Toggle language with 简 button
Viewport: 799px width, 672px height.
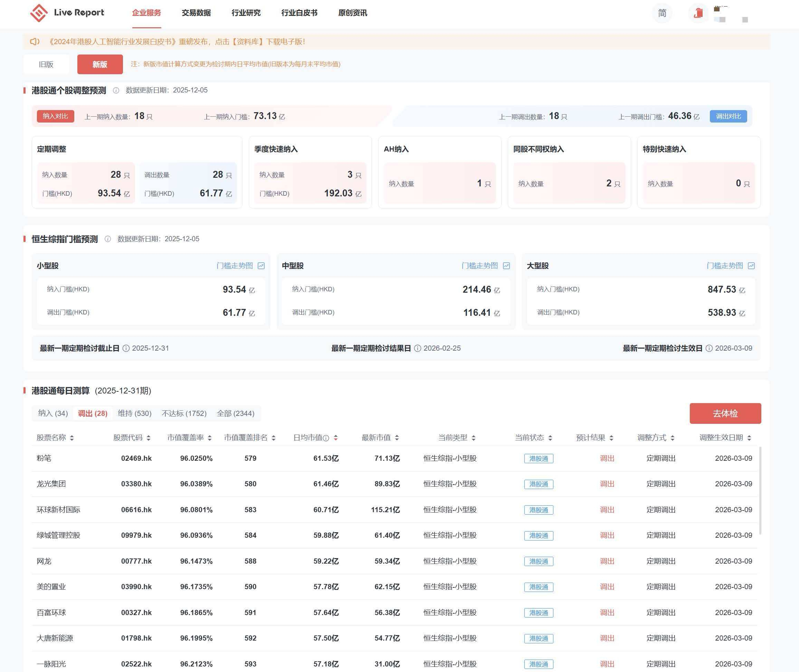pyautogui.click(x=662, y=13)
